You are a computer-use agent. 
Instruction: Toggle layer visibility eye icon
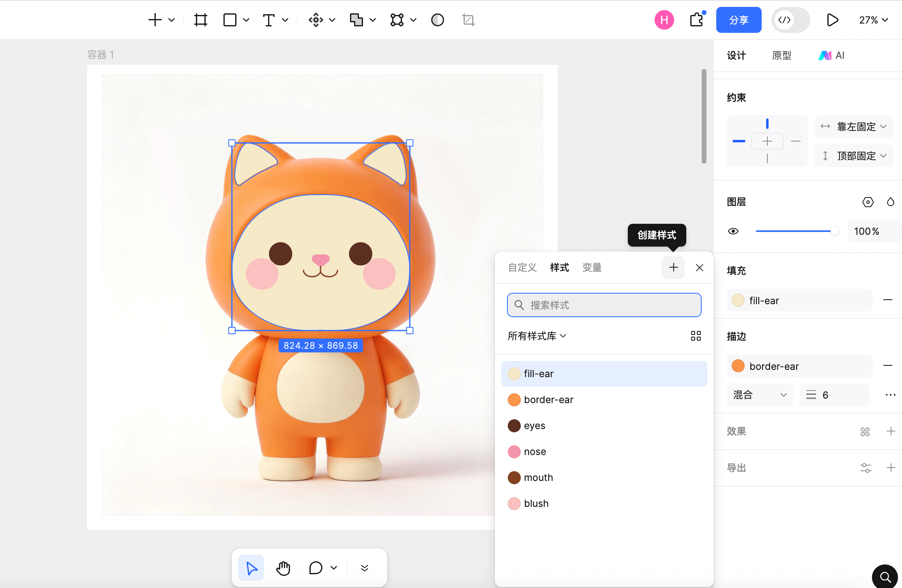click(x=733, y=231)
